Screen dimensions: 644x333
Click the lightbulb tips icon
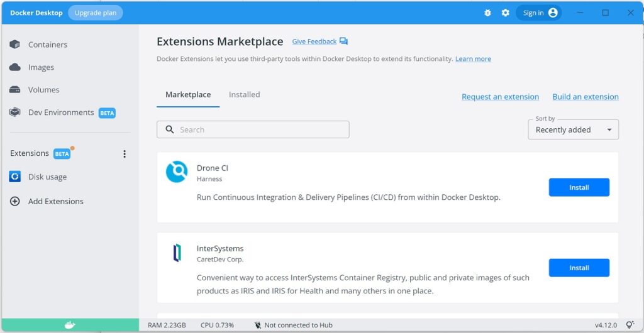[x=630, y=325]
